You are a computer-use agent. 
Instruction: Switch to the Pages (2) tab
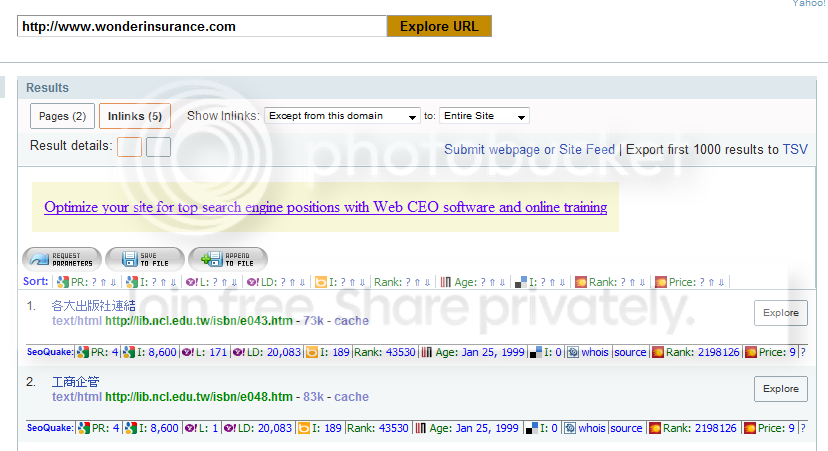(62, 116)
